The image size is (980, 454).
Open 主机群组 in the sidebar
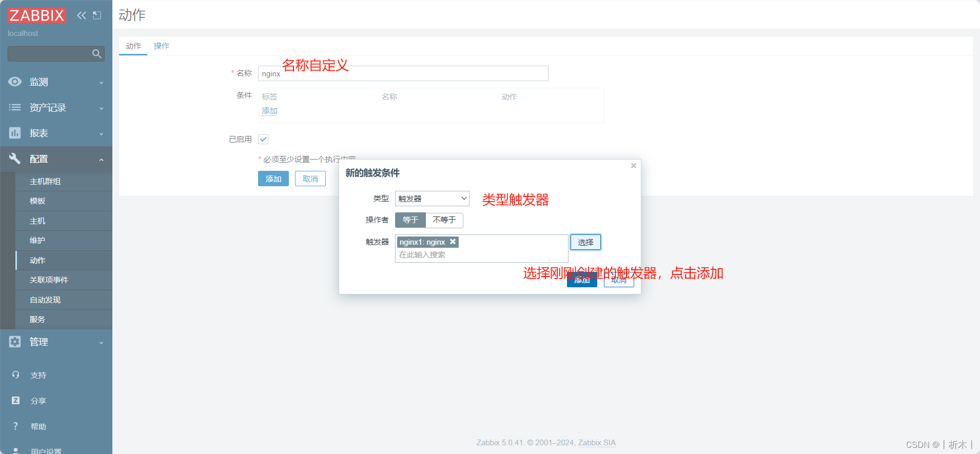(x=64, y=181)
